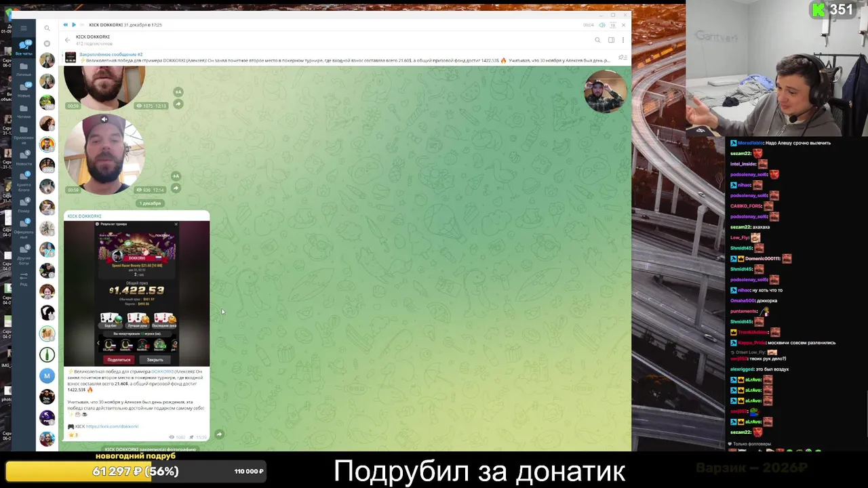Forward video message posted at 12:13
This screenshot has height=488, width=868.
click(x=178, y=104)
